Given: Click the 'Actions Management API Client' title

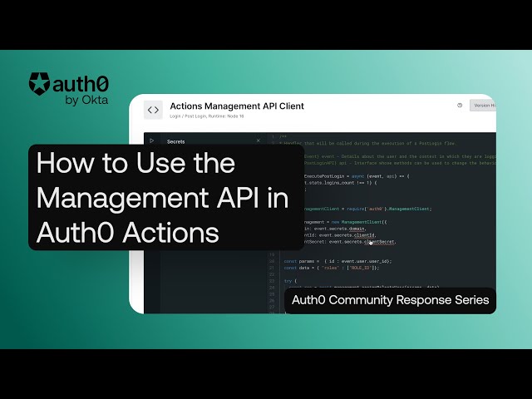Looking at the screenshot, I should [237, 106].
